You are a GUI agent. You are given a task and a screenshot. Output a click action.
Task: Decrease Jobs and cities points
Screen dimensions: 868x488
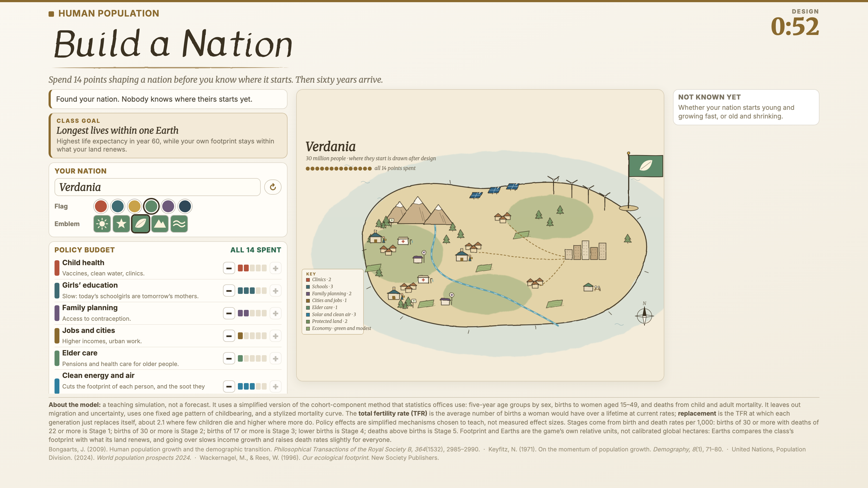(229, 336)
